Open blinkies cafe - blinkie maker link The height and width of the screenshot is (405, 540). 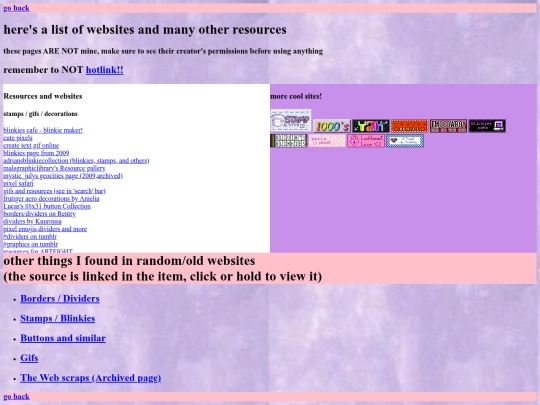coord(43,130)
